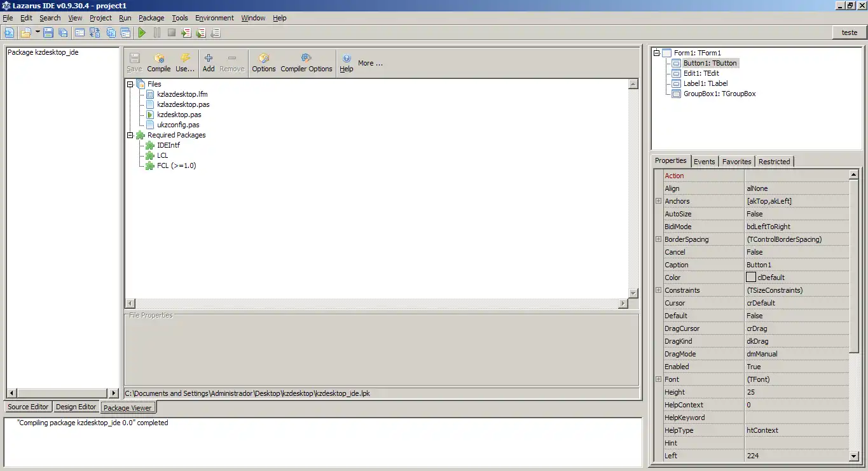Switch to the Events tab
868x471 pixels.
click(x=705, y=162)
